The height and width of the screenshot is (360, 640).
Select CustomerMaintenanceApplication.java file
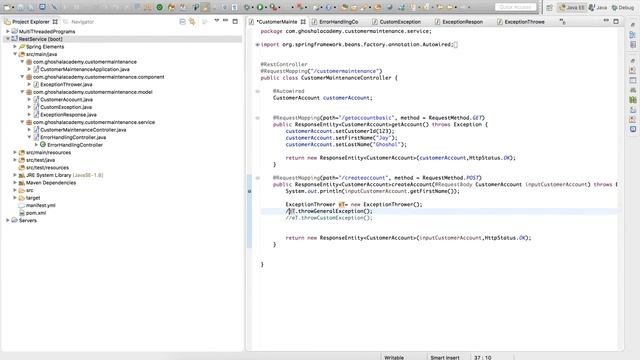[84, 69]
